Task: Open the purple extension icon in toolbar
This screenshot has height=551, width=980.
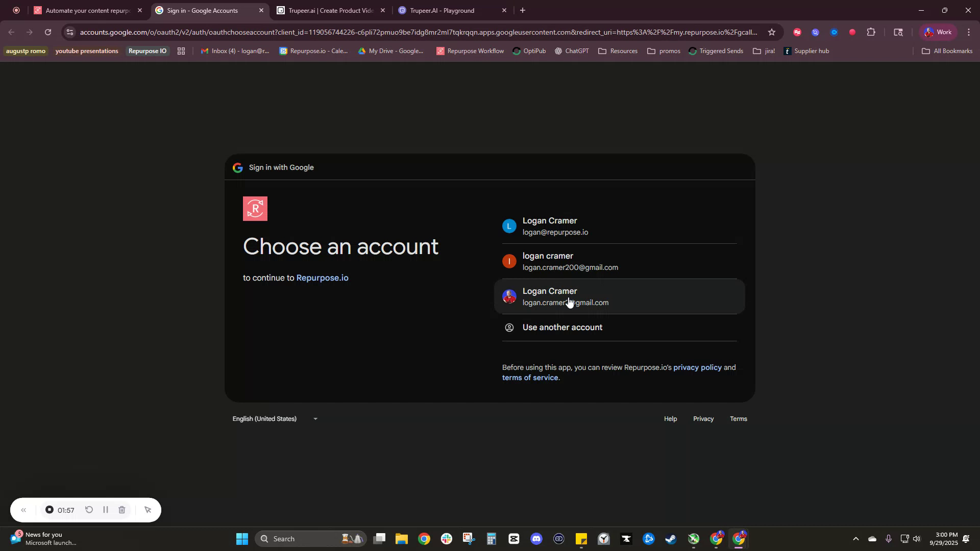Action: tap(815, 32)
